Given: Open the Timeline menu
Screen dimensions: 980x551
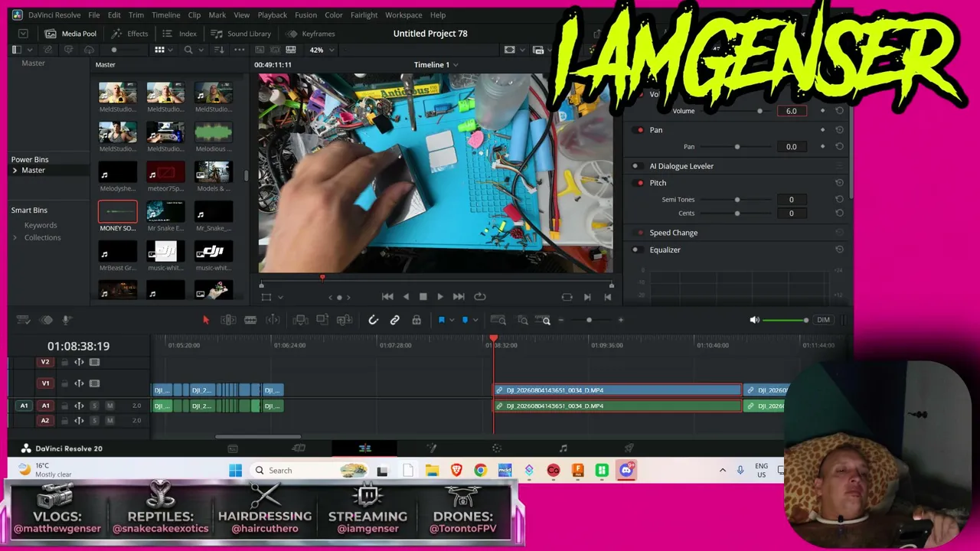Looking at the screenshot, I should [x=165, y=15].
